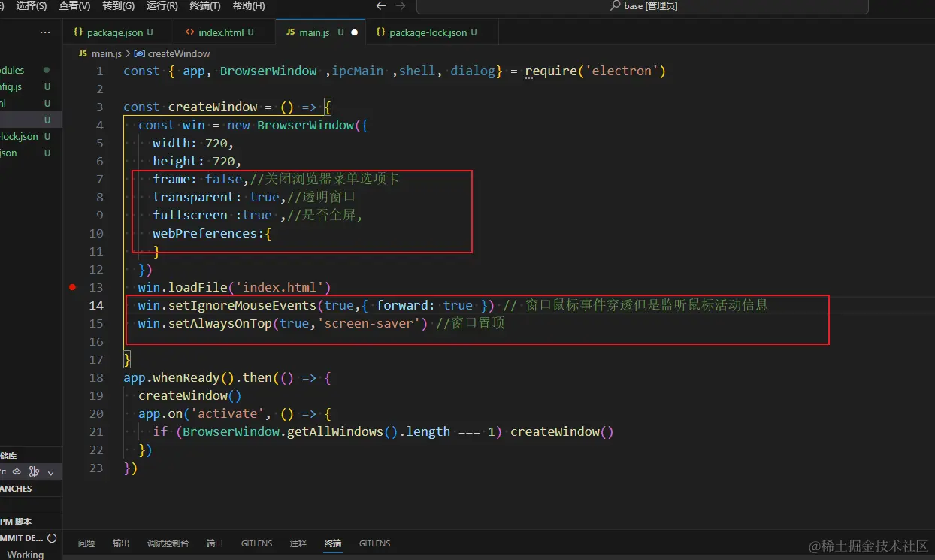Open the second GITLENS panel tab

374,543
